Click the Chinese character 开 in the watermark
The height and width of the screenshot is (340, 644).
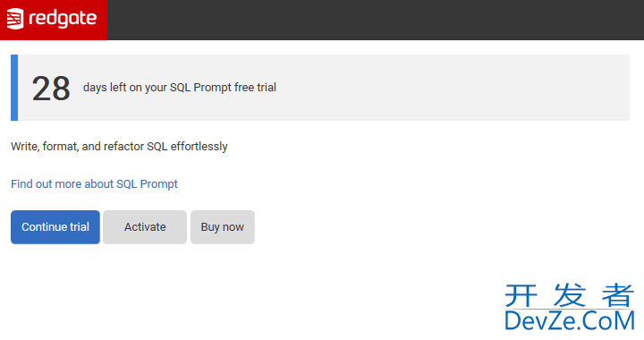pos(521,295)
